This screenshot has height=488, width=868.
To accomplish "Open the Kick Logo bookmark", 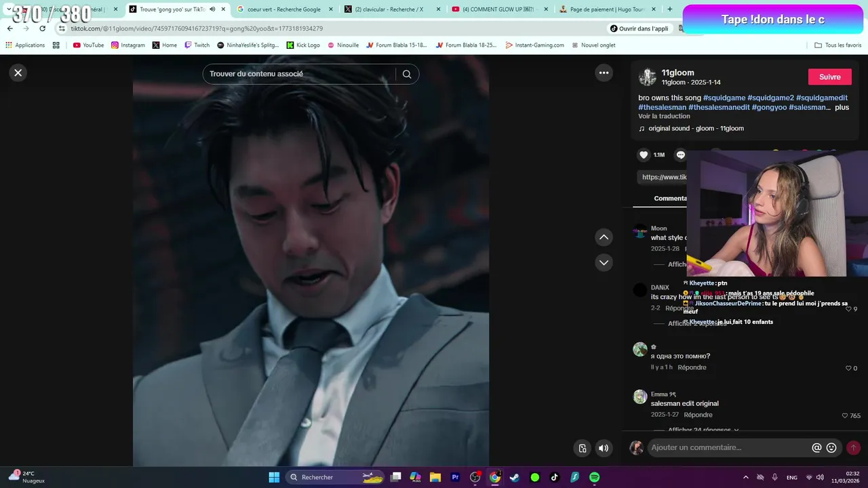I will click(303, 45).
